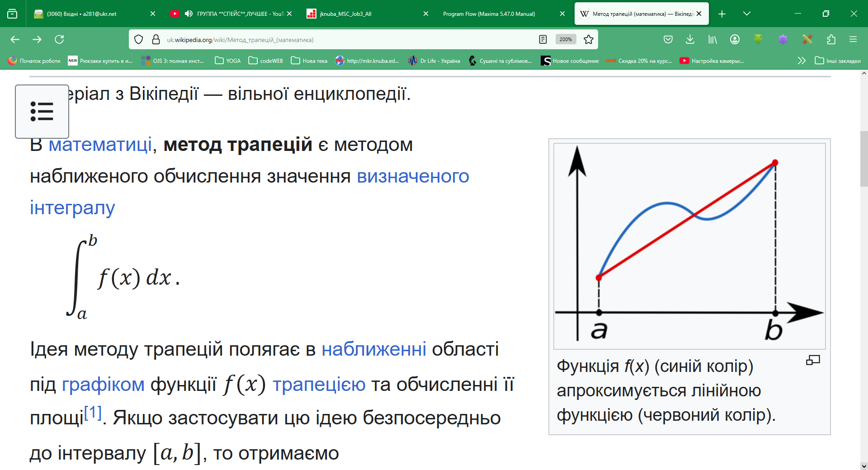Viewport: 868px width, 470px height.
Task: Open the Library toolbar icon
Action: click(712, 39)
